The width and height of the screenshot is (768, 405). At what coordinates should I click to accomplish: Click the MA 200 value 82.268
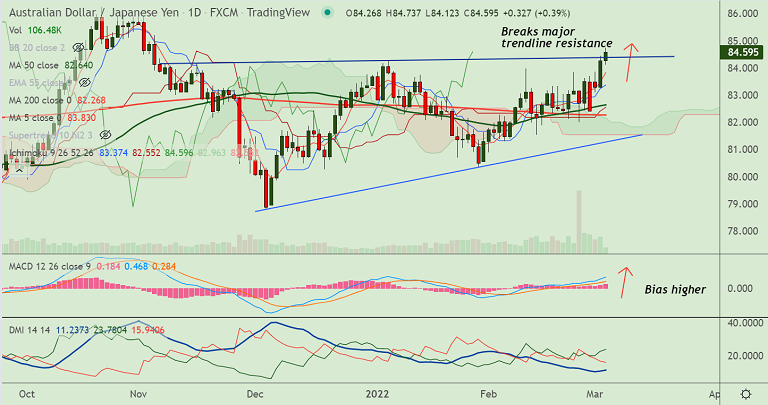(92, 100)
